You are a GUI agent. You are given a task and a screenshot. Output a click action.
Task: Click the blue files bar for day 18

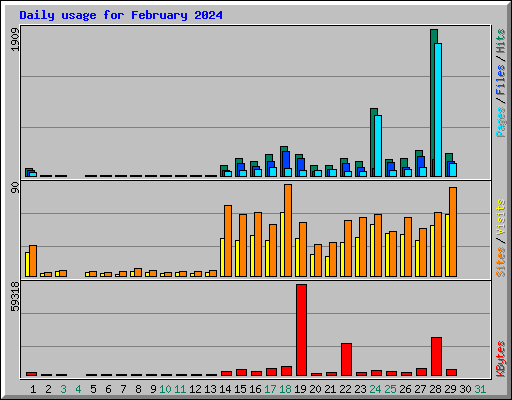(x=286, y=160)
